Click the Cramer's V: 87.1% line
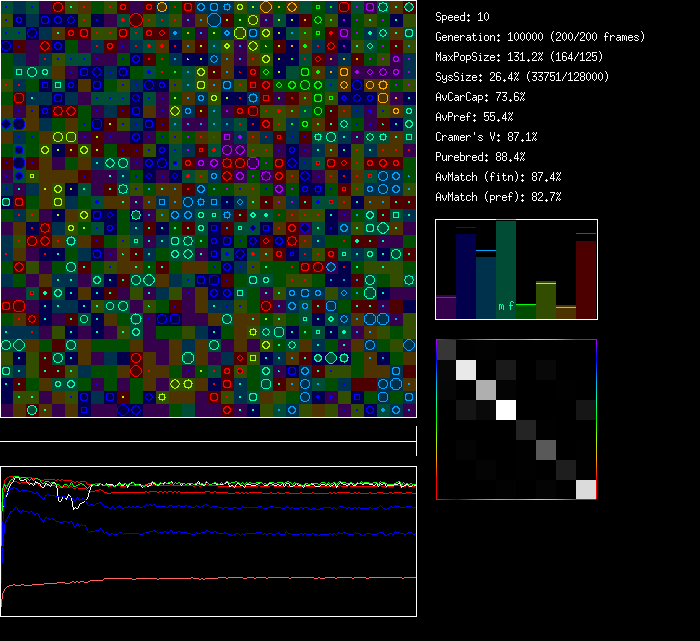The height and width of the screenshot is (641, 700). (486, 137)
